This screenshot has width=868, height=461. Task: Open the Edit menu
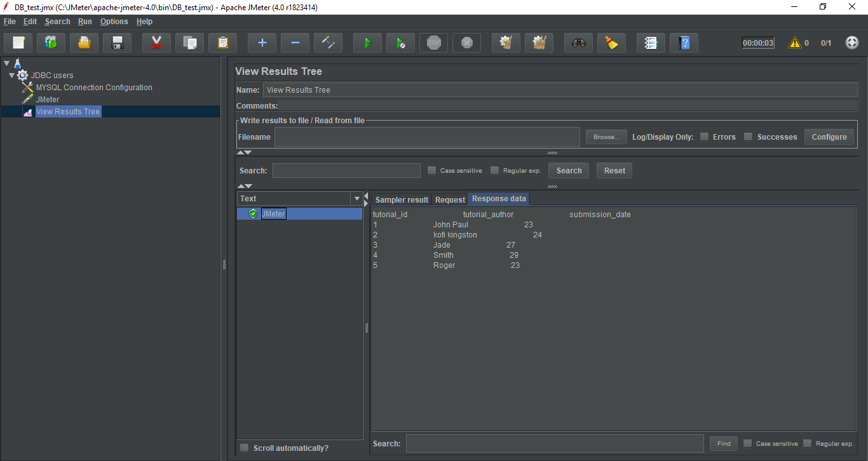point(30,22)
